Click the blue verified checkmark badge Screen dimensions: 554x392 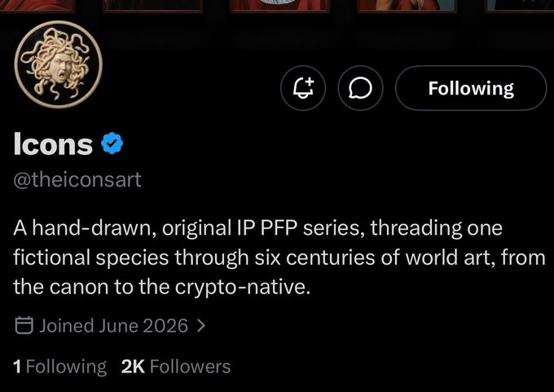[112, 143]
